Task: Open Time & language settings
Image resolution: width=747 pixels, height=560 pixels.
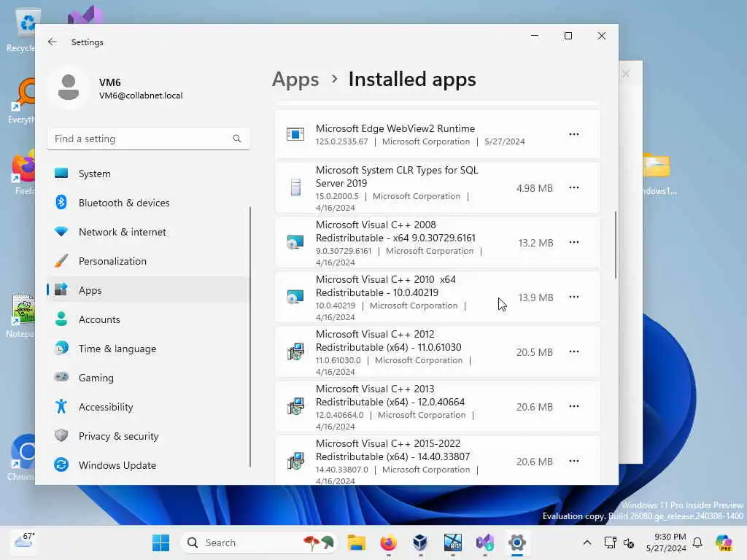Action: click(147, 349)
